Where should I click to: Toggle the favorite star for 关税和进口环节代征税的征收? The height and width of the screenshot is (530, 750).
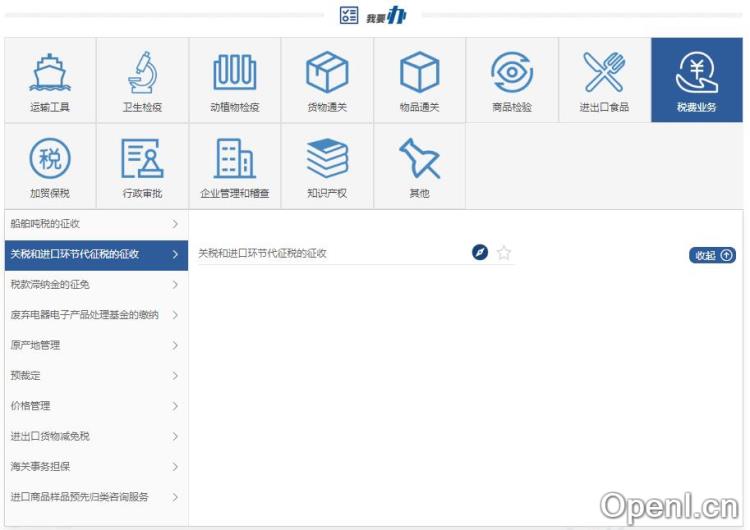504,252
